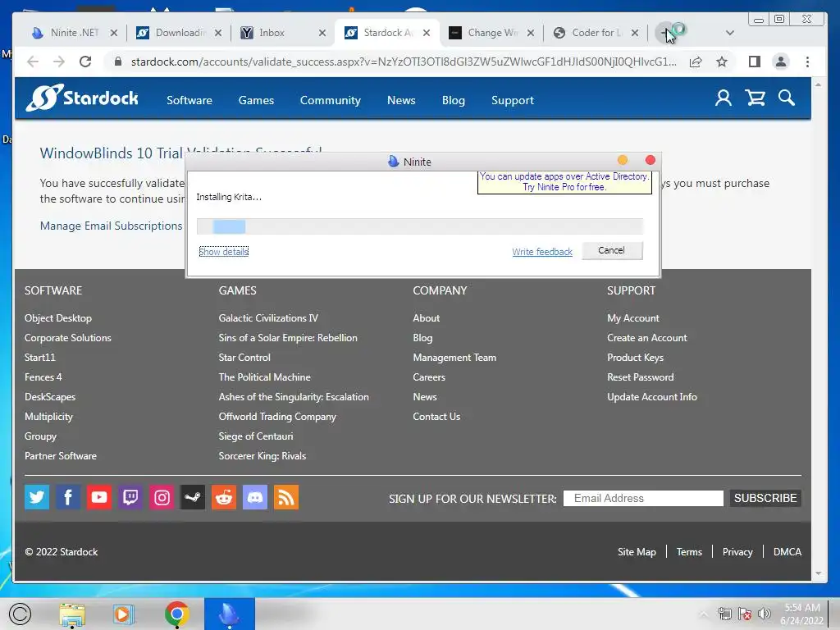Open the Software menu
840x630 pixels.
(x=189, y=100)
